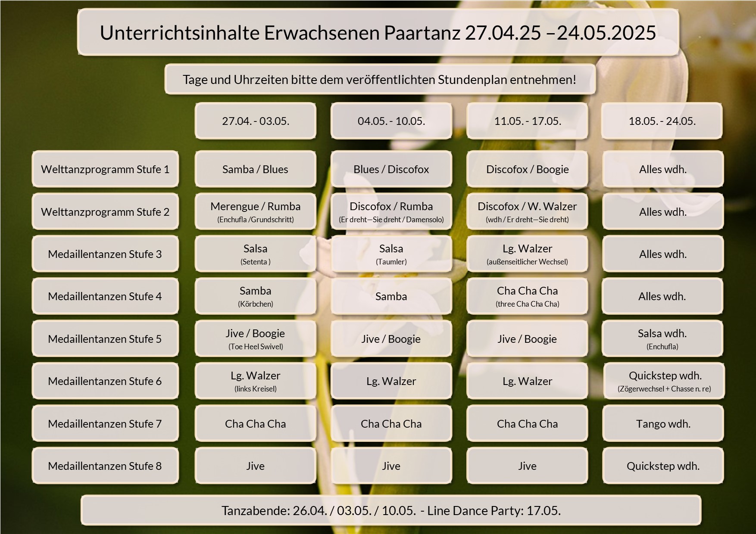The width and height of the screenshot is (756, 534).
Task: Click the 'Blues / Discofox' cell
Action: tap(391, 169)
